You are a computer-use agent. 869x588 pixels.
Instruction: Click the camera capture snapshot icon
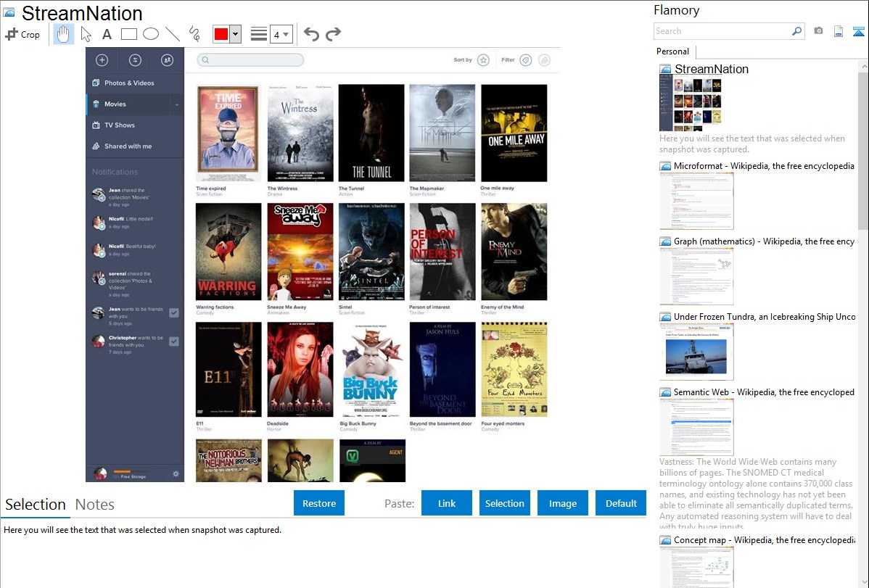[818, 31]
